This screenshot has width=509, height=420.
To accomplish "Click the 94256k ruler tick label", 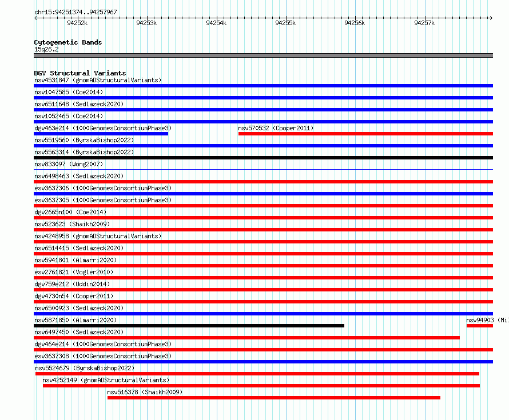I will coord(355,23).
